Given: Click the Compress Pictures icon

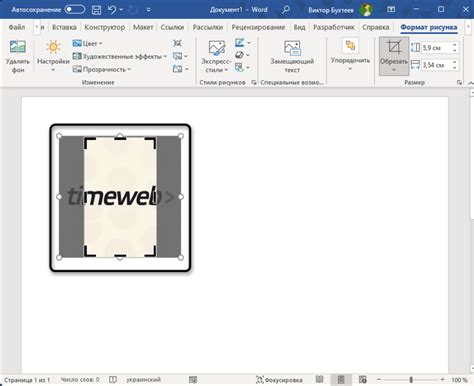Looking at the screenshot, I should tap(177, 43).
